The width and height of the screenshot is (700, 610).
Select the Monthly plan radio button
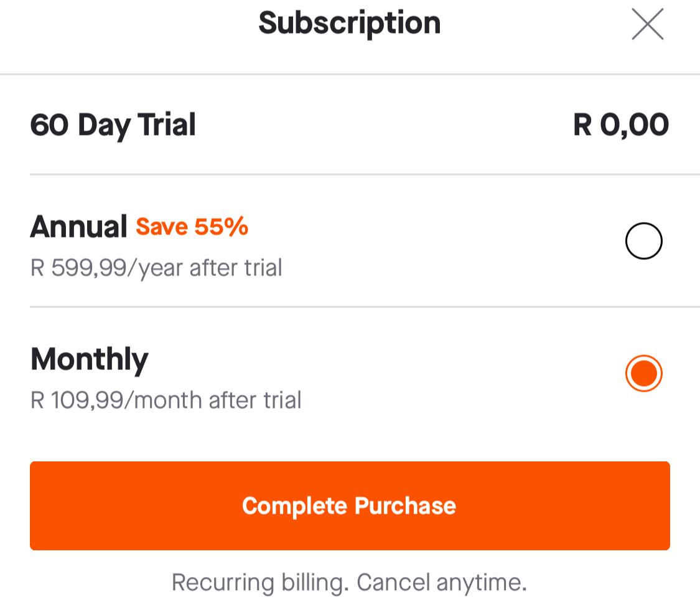pyautogui.click(x=643, y=374)
